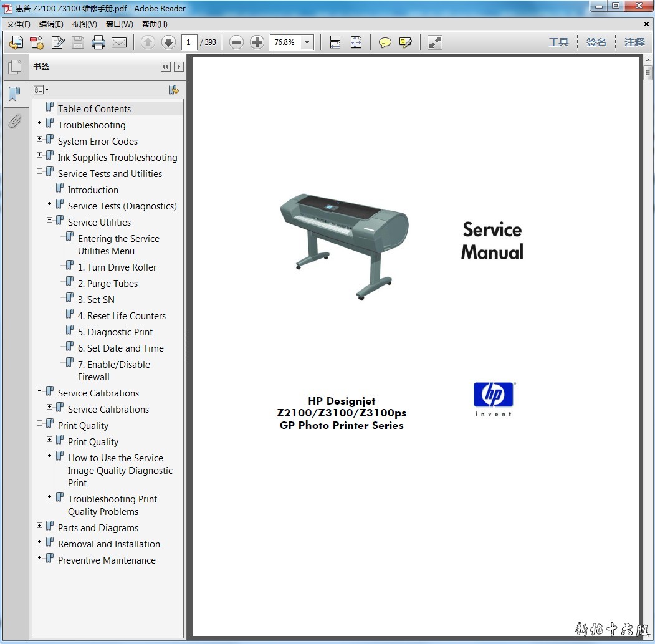The height and width of the screenshot is (644, 655).
Task: Click the Email envelope icon
Action: 119,42
